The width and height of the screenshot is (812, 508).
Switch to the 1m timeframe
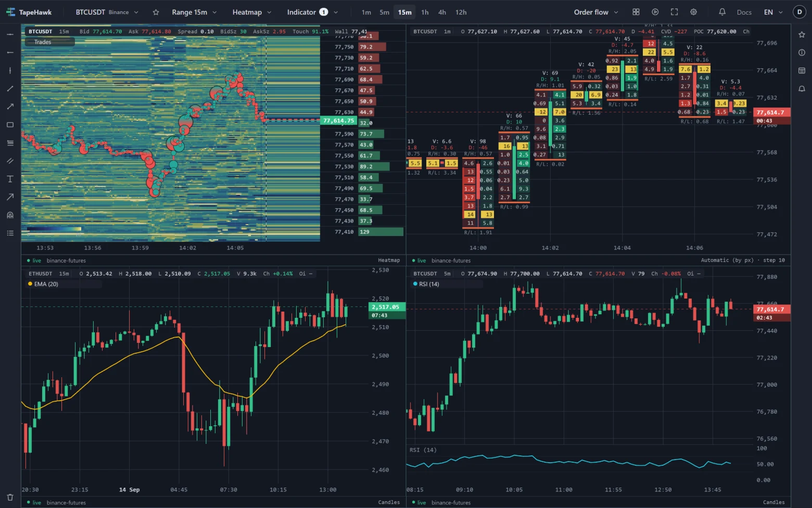(x=366, y=12)
